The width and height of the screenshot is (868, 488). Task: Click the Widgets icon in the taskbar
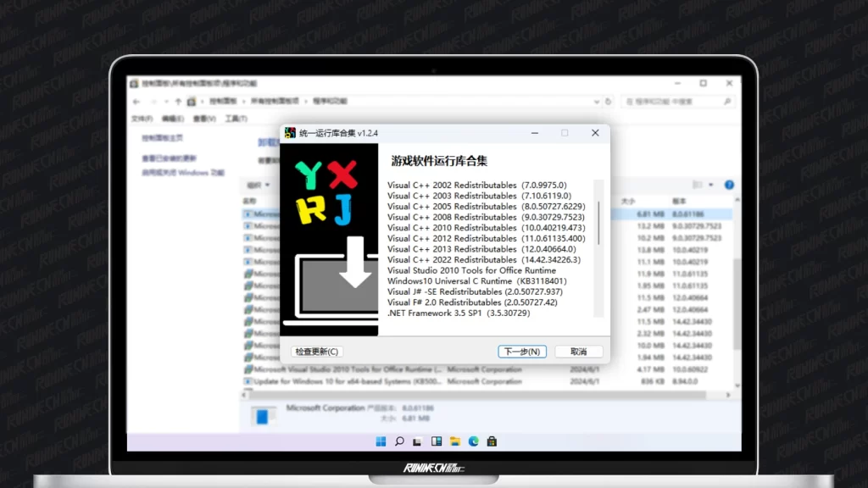click(x=437, y=441)
